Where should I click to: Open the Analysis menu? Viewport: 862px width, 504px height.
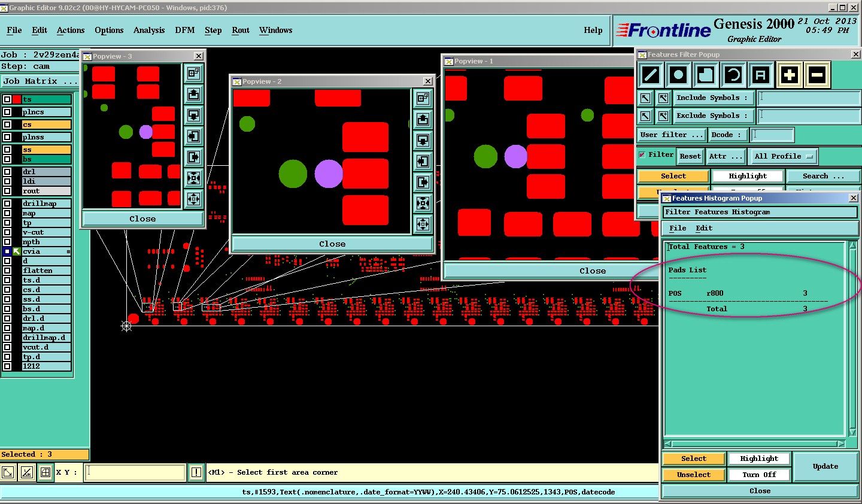point(149,30)
